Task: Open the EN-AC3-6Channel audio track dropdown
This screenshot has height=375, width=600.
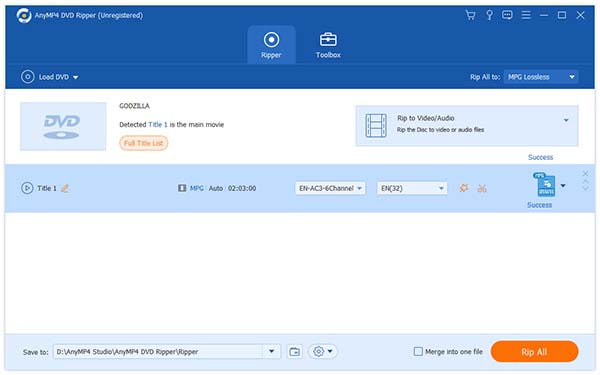Action: 330,188
